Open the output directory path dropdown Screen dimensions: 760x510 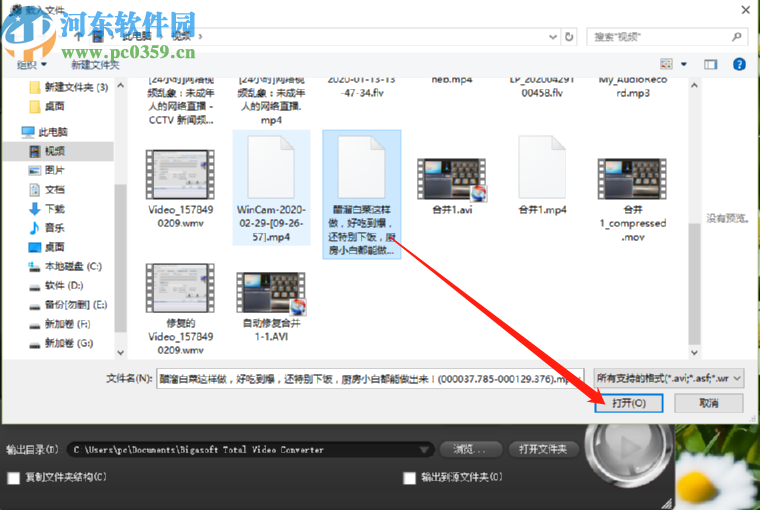coord(424,450)
